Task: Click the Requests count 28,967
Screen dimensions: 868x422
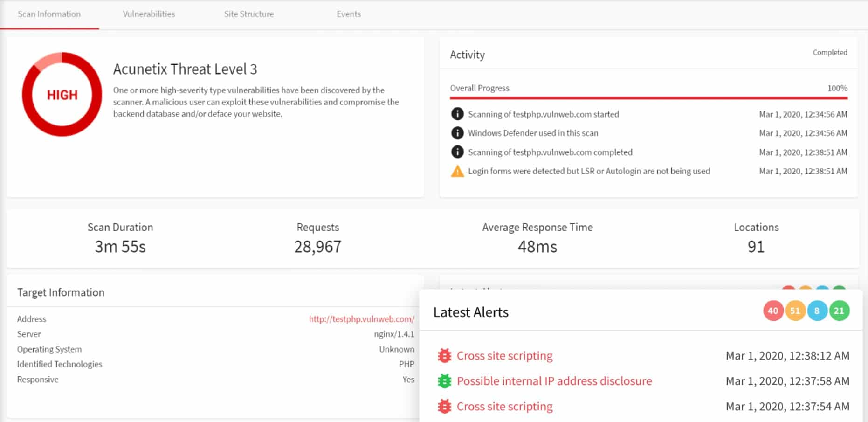Action: click(317, 247)
